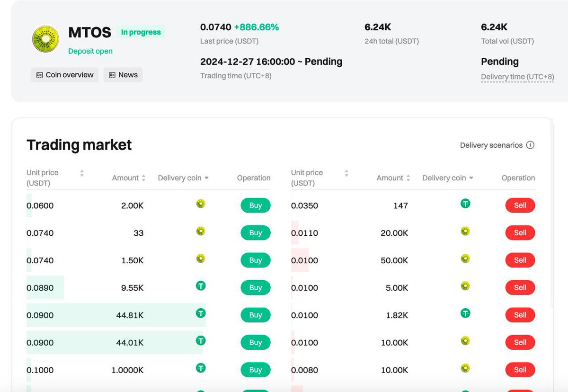
Task: Click USDT delivery coin icon in 44.81K row
Action: (x=201, y=313)
